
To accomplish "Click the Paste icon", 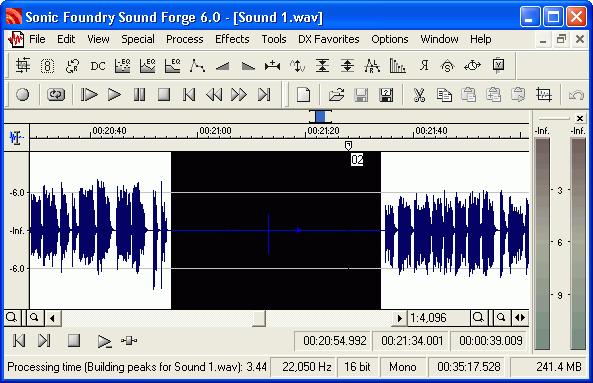I will pos(469,95).
